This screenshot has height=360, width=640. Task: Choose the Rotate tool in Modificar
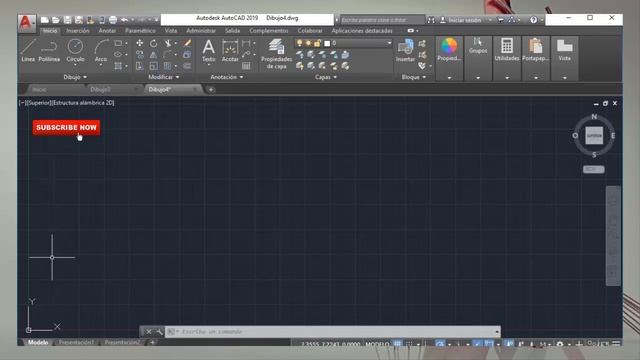153,43
